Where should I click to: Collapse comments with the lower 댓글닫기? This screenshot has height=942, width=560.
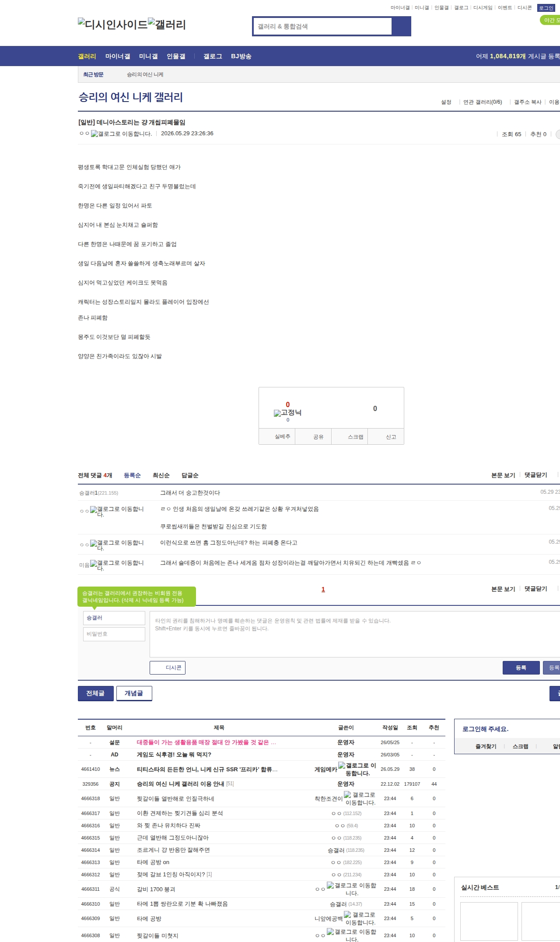click(536, 589)
